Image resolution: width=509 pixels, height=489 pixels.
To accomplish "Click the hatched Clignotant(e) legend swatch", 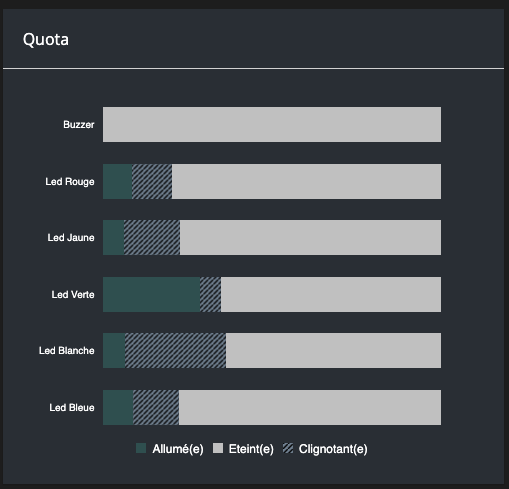I will pyautogui.click(x=288, y=448).
